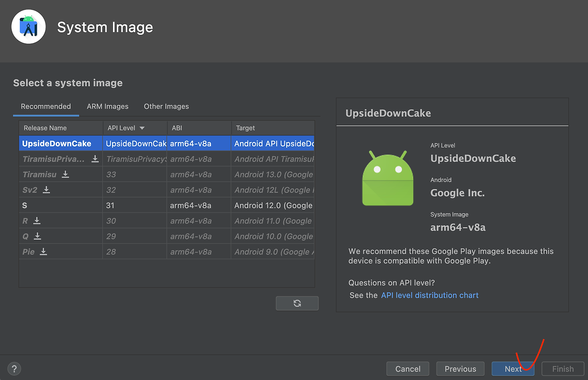Click the Android 10.0 target cell
Screen dimensions: 588x380
[x=273, y=236]
